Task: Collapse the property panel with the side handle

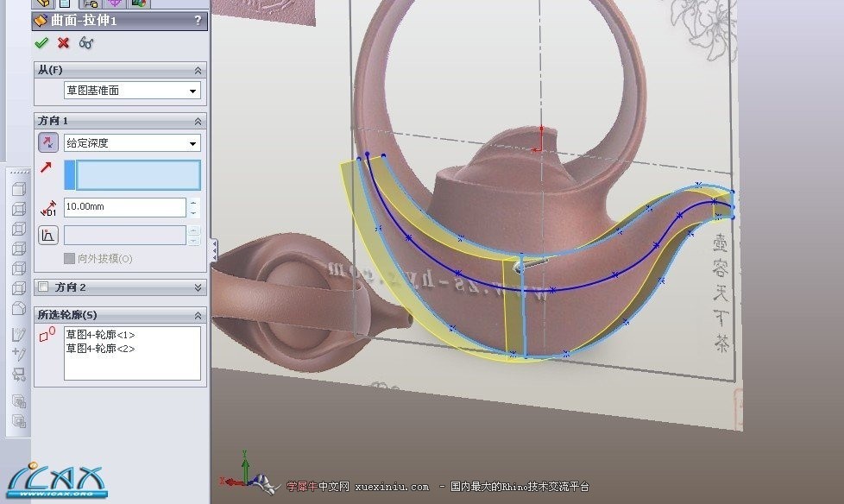Action: [x=214, y=250]
